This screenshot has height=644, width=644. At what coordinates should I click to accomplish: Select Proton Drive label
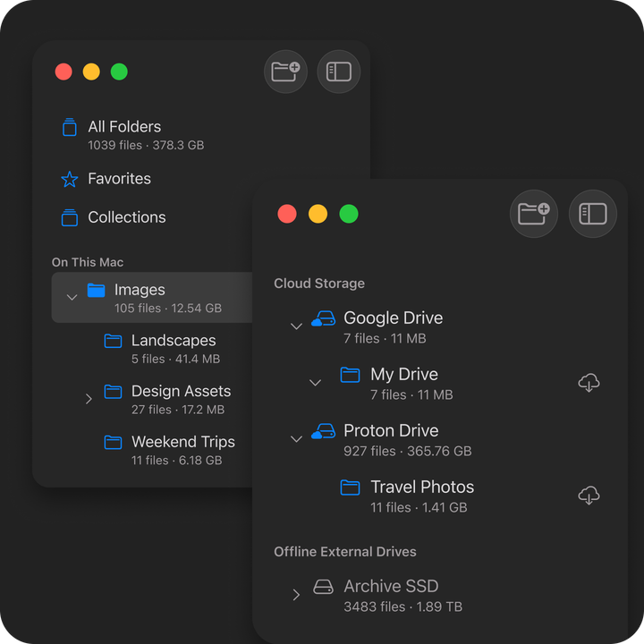391,431
